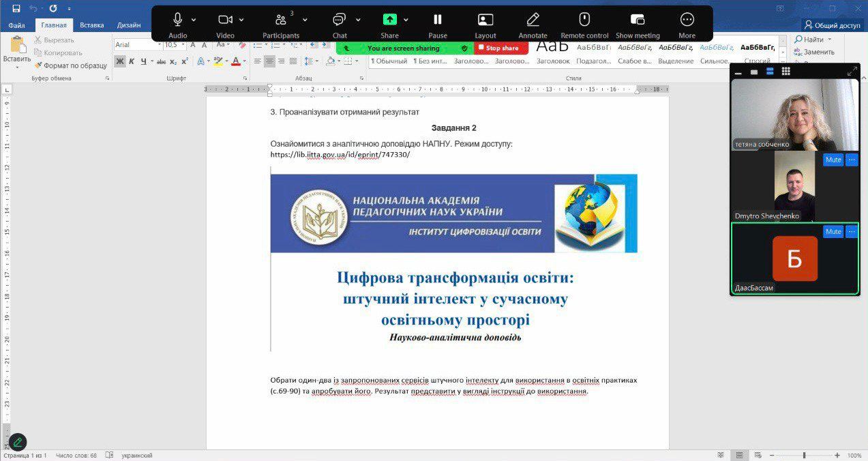Click the red font color button

click(x=235, y=61)
